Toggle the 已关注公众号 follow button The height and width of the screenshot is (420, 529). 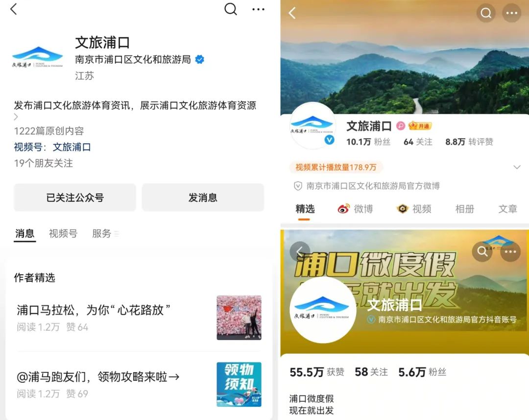(75, 198)
